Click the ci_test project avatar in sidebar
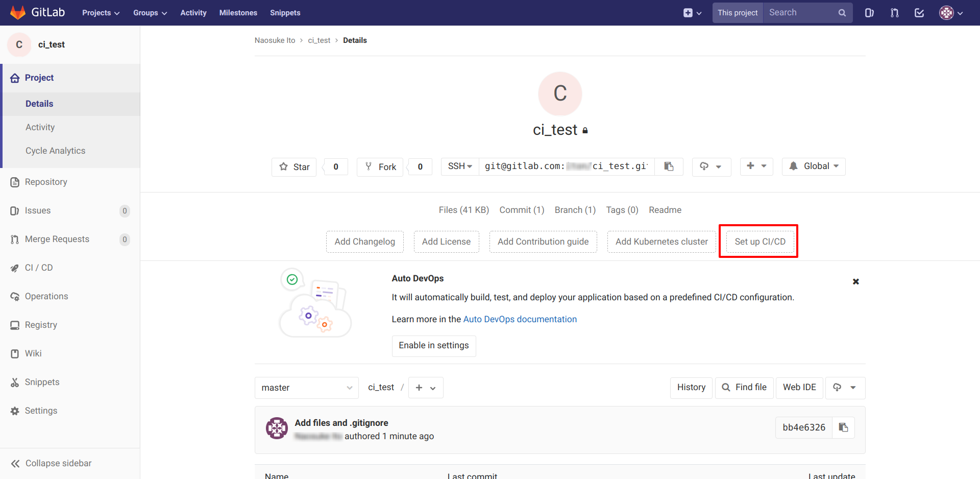 [19, 44]
